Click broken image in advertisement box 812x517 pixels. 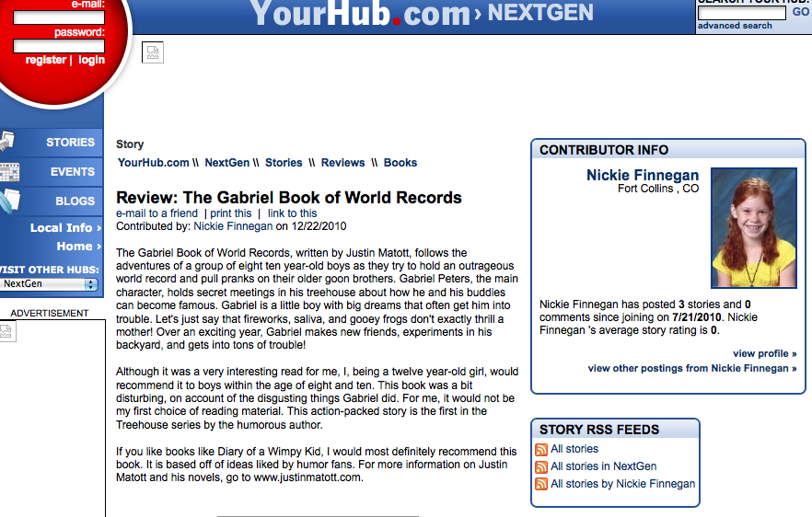pyautogui.click(x=7, y=332)
